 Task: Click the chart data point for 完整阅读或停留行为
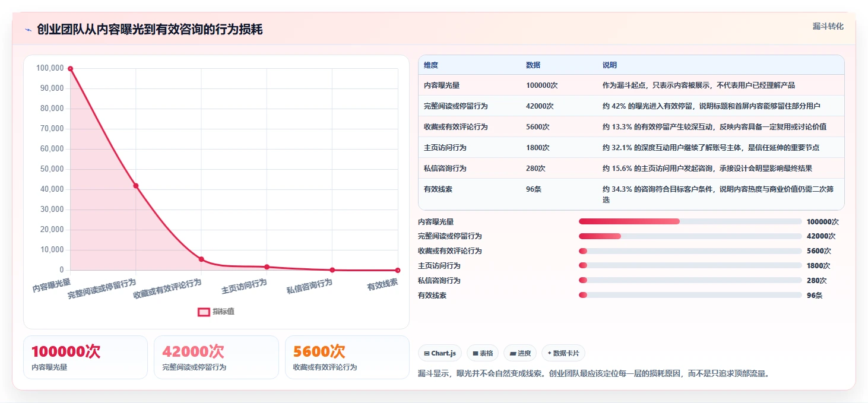pyautogui.click(x=136, y=186)
